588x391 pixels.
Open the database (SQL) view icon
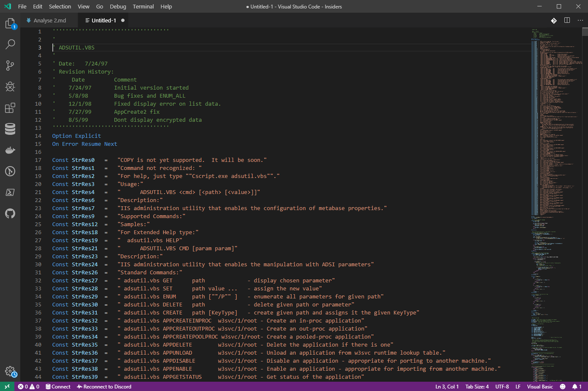10,129
